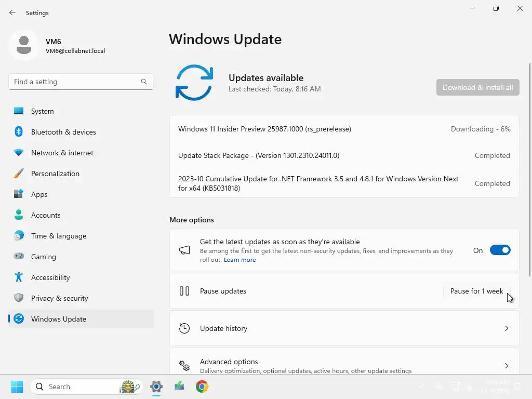Click the More options heading
The width and height of the screenshot is (532, 399).
pyautogui.click(x=192, y=220)
